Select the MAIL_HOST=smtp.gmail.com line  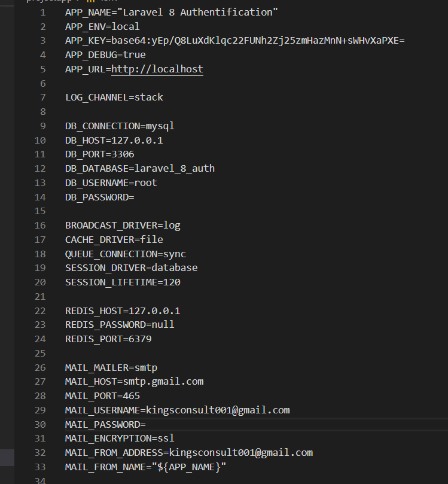click(x=134, y=382)
